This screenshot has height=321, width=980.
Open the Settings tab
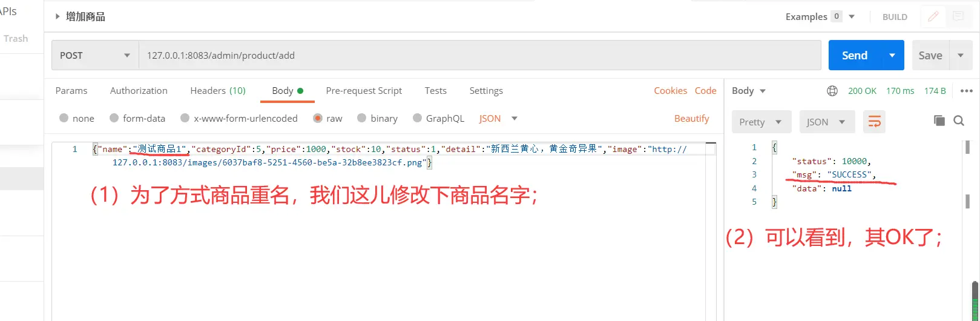point(486,90)
